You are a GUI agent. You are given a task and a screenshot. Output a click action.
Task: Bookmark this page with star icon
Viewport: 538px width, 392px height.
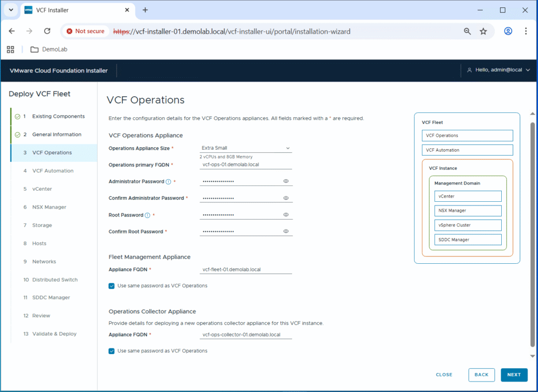coord(483,32)
